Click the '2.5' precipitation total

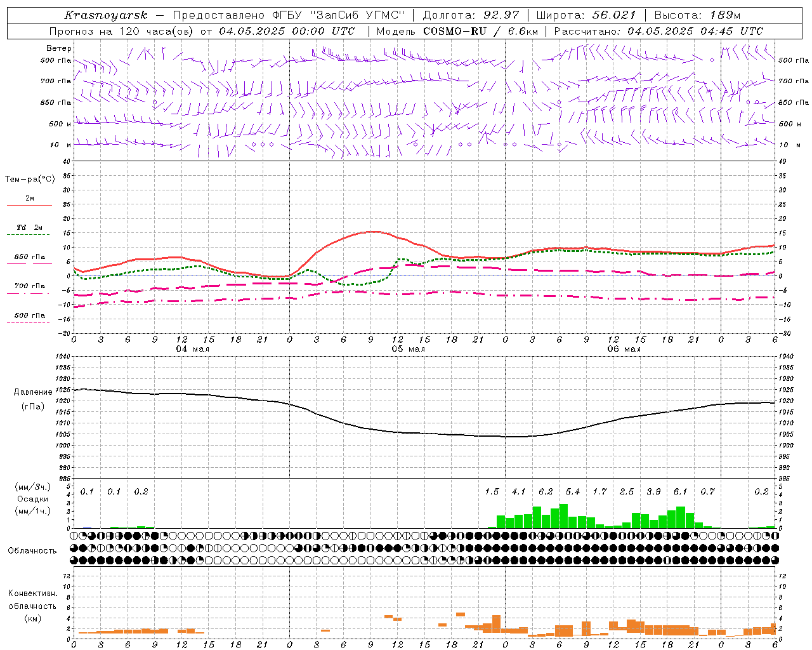pyautogui.click(x=627, y=492)
